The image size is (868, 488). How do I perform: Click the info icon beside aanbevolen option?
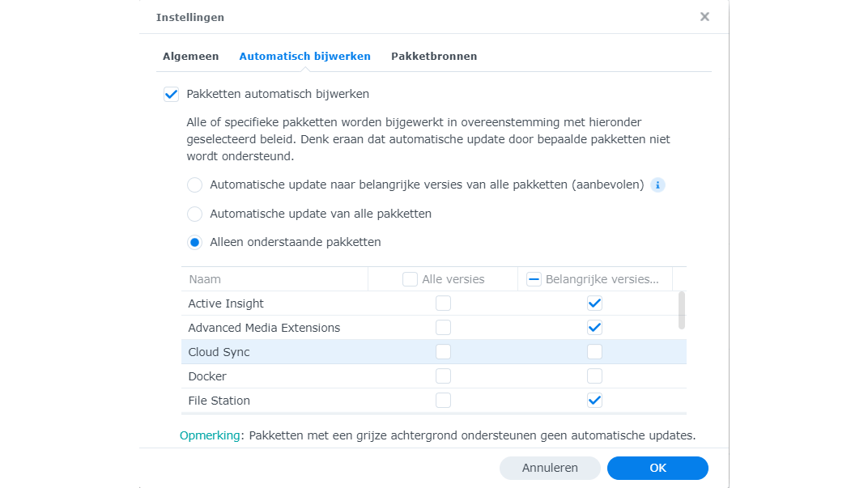(657, 185)
